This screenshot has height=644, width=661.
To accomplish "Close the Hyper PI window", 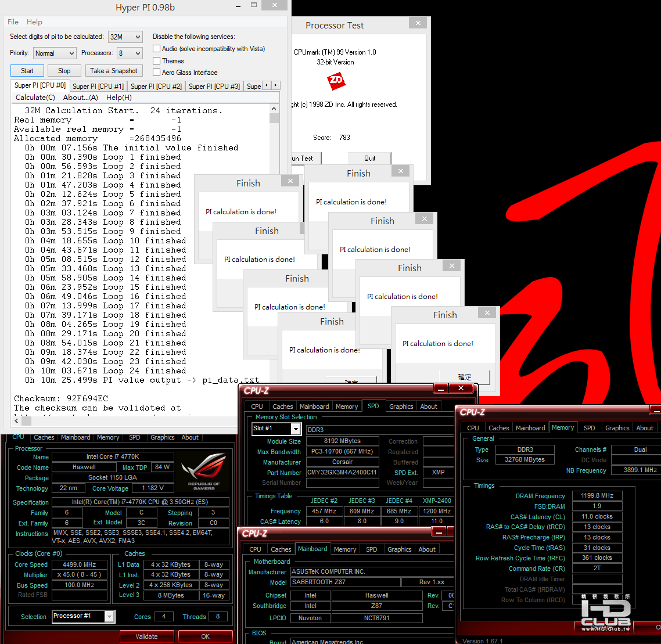I will pyautogui.click(x=274, y=5).
